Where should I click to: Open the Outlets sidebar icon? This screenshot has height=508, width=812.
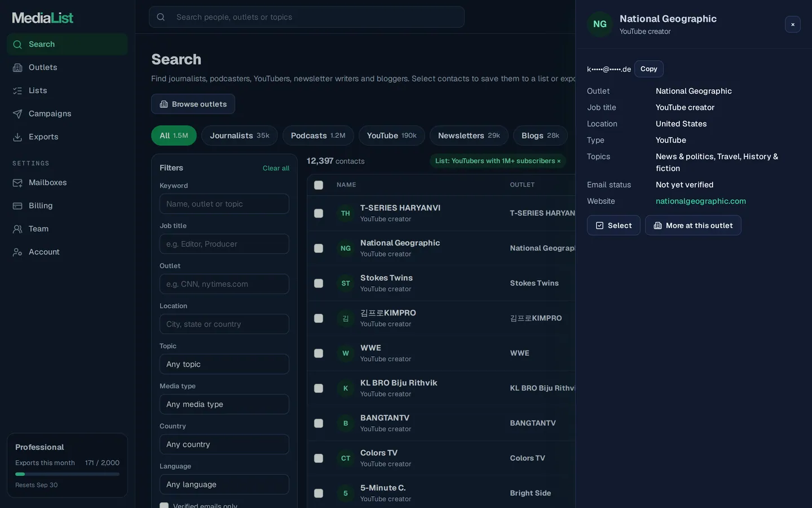point(17,68)
